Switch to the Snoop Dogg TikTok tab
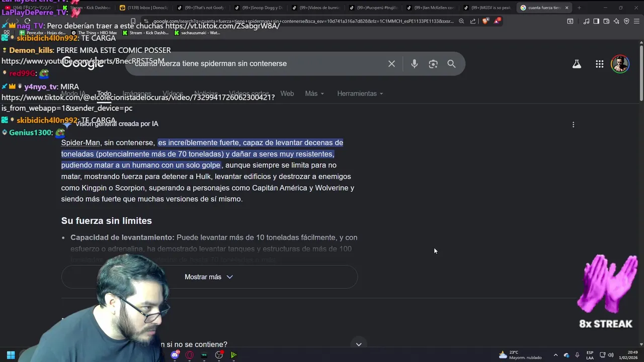Screen dimensions: 644x362 (258, 8)
